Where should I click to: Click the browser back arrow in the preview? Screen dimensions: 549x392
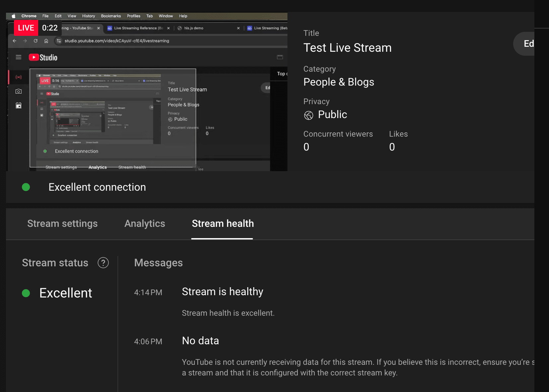point(15,41)
